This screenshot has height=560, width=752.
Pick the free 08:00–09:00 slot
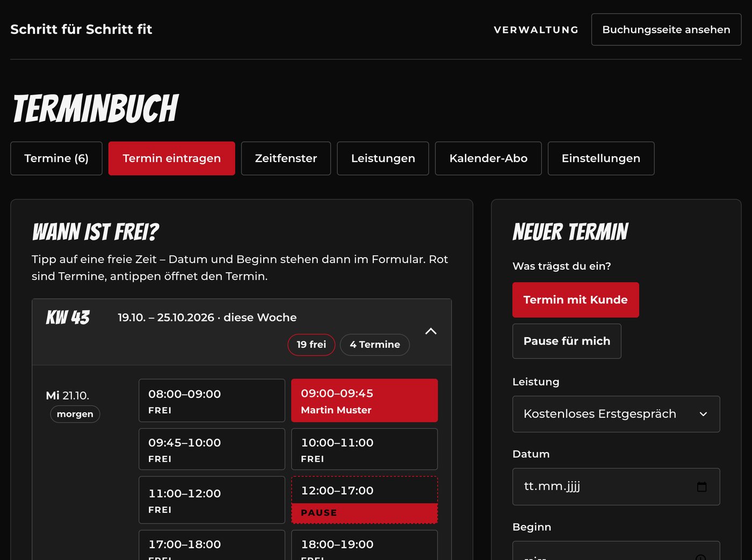(212, 401)
